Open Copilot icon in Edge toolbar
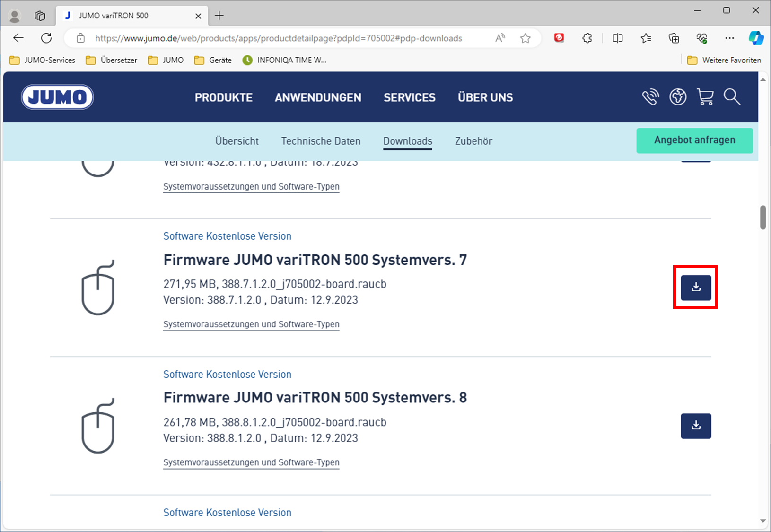The image size is (771, 532). pyautogui.click(x=756, y=38)
